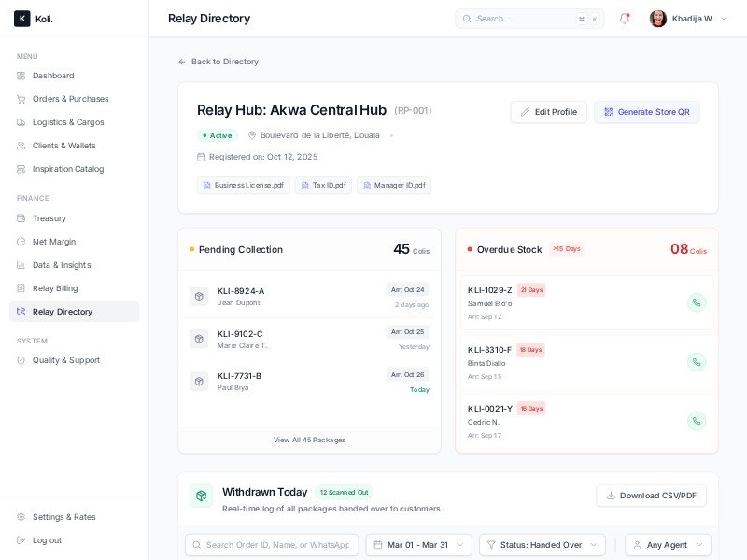Expand the Khadija W. user menu

coord(688,19)
